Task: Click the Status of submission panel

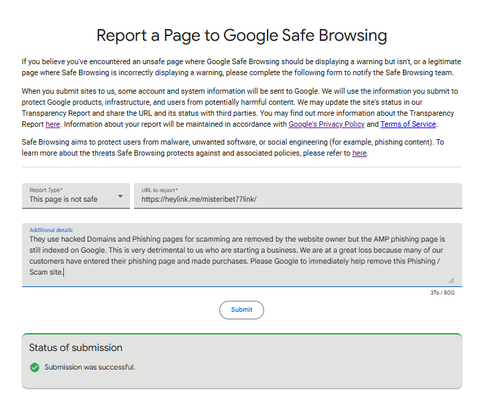Action: (x=242, y=361)
